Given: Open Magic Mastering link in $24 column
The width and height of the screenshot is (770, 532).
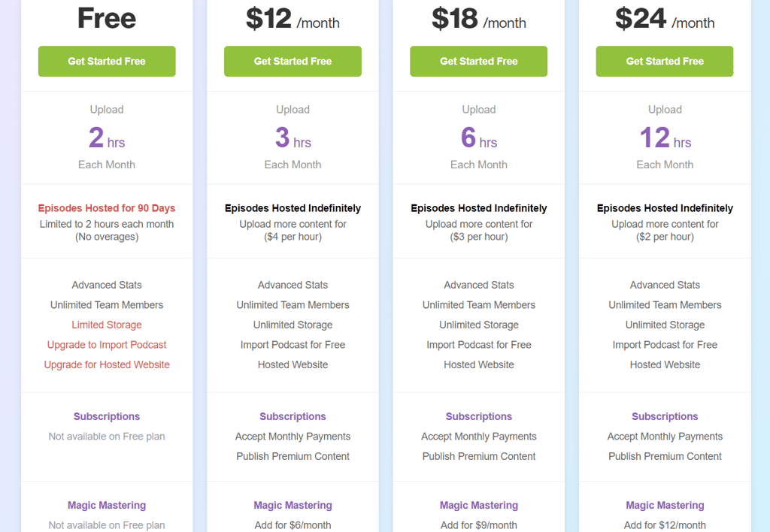Looking at the screenshot, I should (x=665, y=506).
